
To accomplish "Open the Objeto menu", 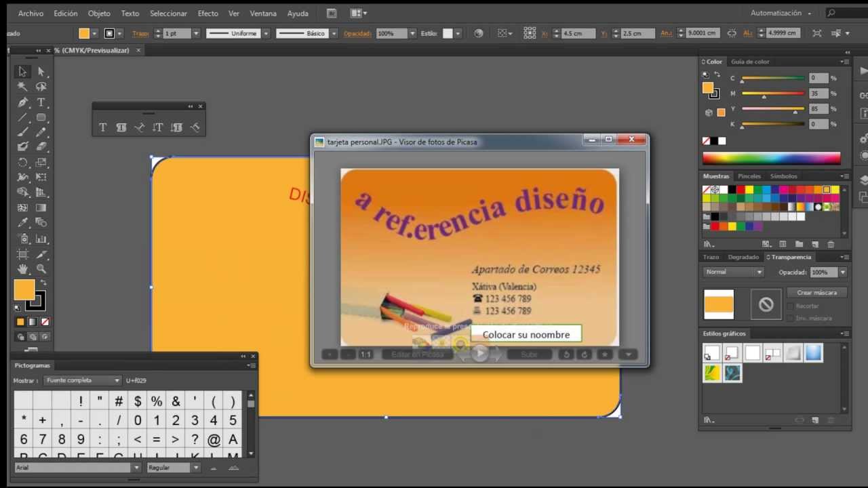I will (99, 13).
